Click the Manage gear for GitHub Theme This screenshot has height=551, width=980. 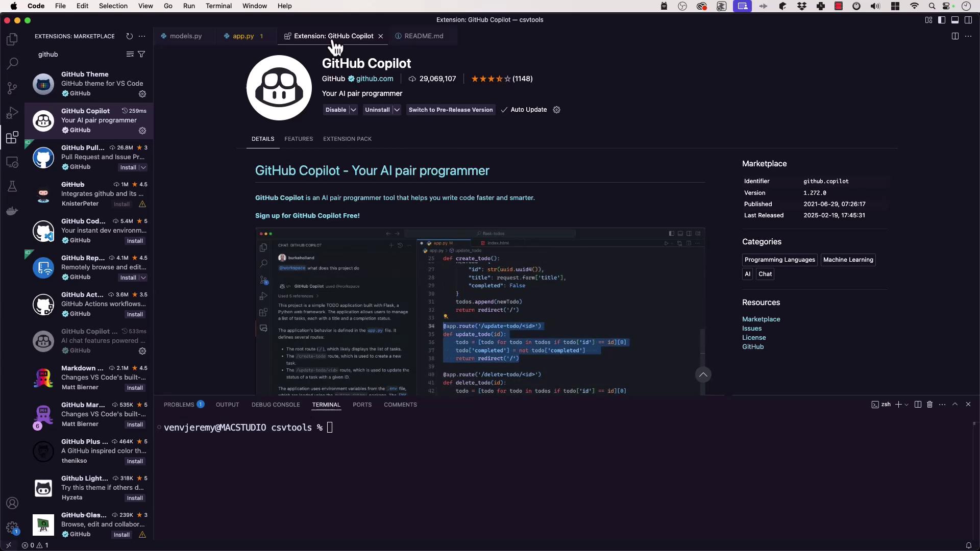click(142, 94)
